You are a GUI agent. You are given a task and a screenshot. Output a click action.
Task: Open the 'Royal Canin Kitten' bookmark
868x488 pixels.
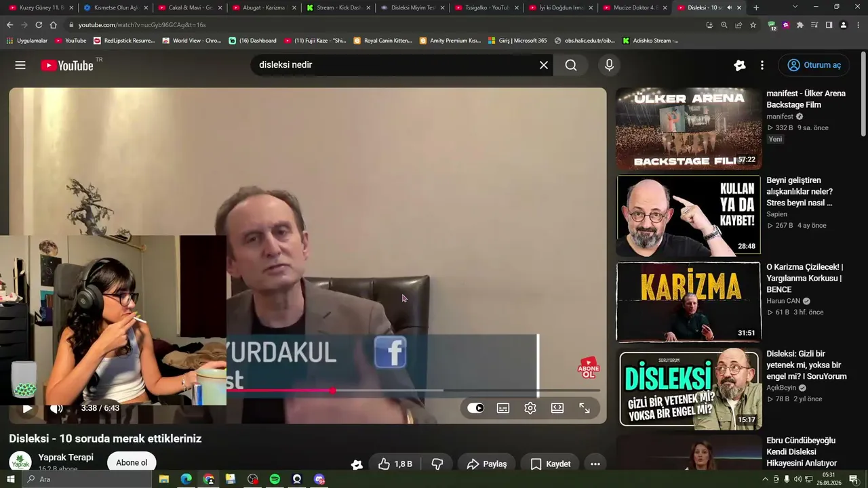(x=382, y=41)
